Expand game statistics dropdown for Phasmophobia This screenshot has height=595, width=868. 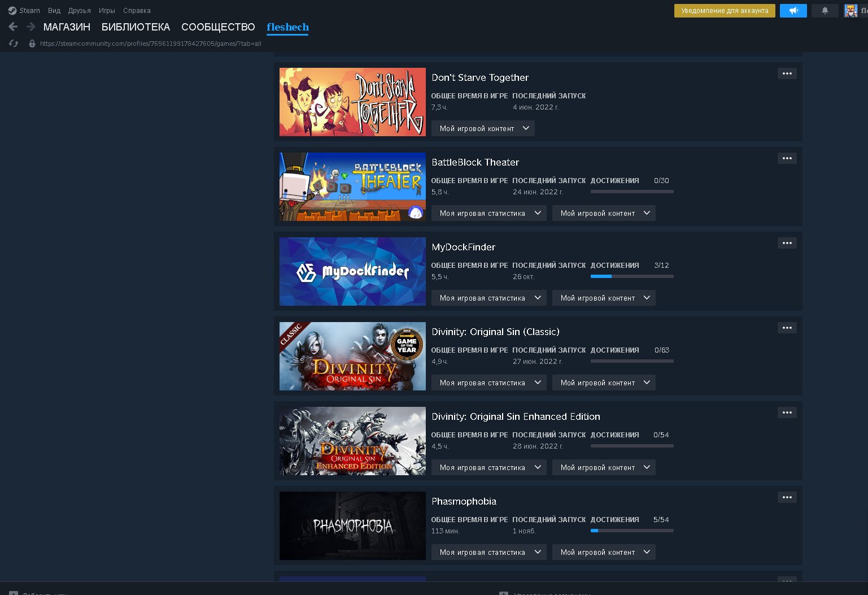[x=488, y=552]
